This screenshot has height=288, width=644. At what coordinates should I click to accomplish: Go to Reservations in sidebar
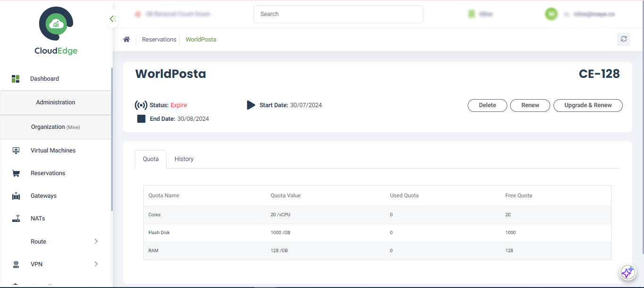tap(48, 173)
